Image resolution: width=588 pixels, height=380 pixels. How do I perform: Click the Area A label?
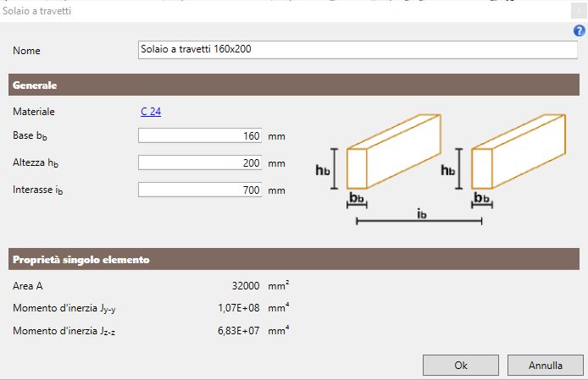point(28,286)
